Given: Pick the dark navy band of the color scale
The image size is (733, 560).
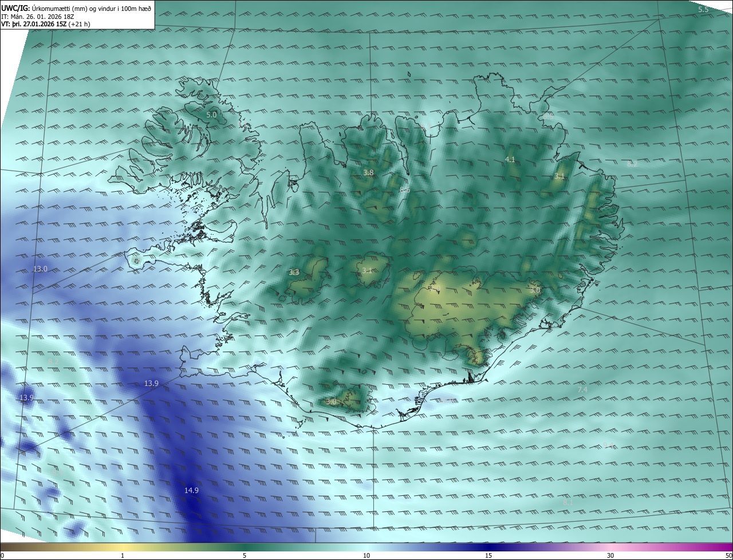Looking at the screenshot, I should pyautogui.click(x=488, y=547).
